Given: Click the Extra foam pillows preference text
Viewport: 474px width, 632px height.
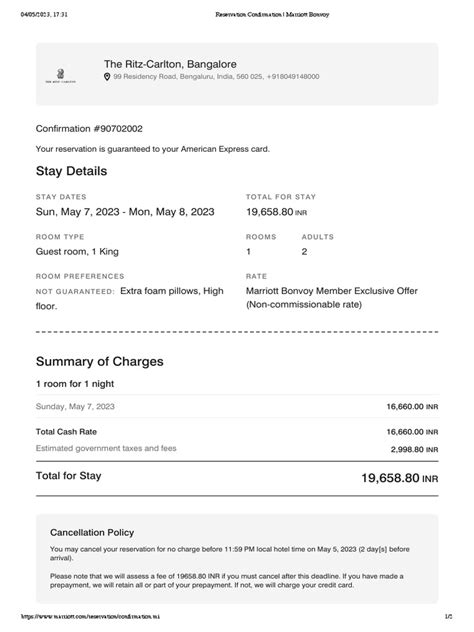Looking at the screenshot, I should point(172,291).
